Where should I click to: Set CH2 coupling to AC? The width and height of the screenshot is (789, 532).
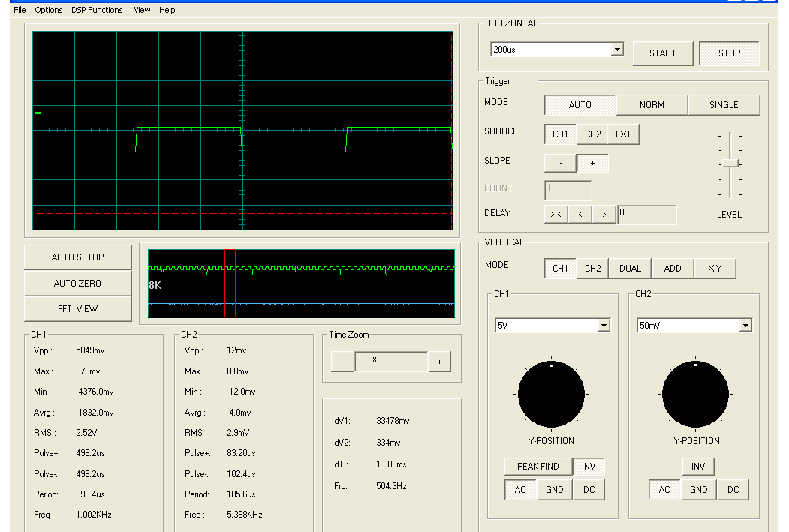pyautogui.click(x=664, y=490)
